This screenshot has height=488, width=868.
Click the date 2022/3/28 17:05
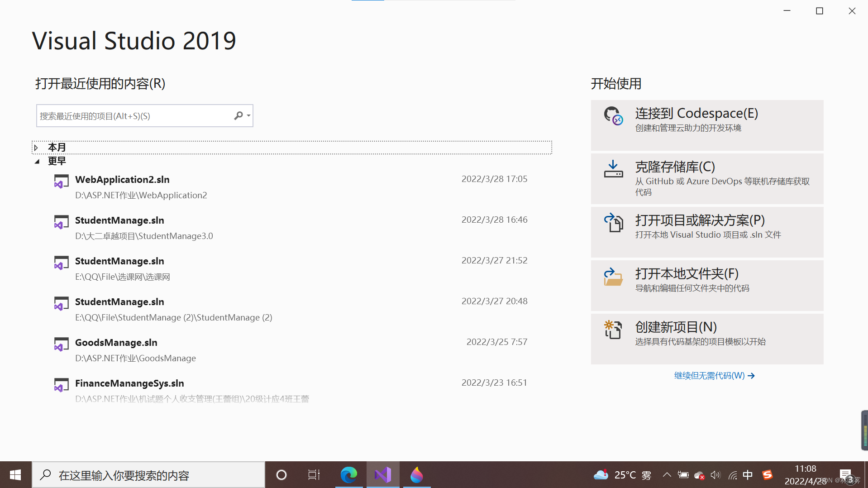[494, 179]
